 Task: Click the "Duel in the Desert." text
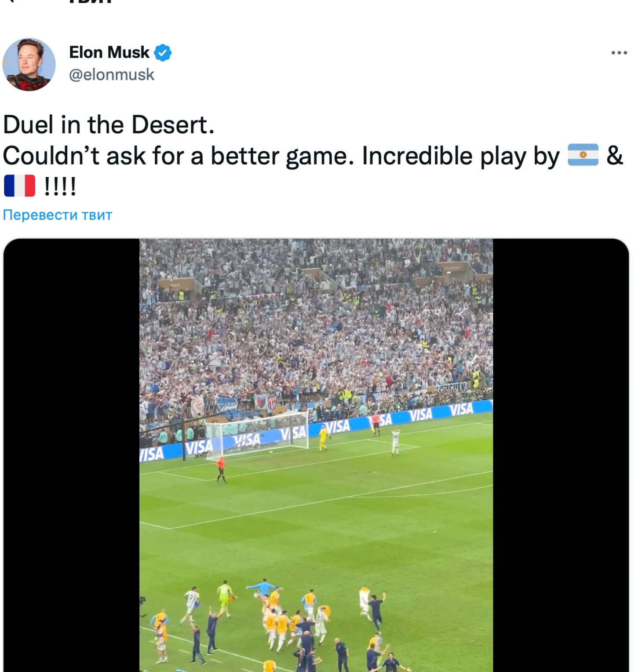pos(109,124)
